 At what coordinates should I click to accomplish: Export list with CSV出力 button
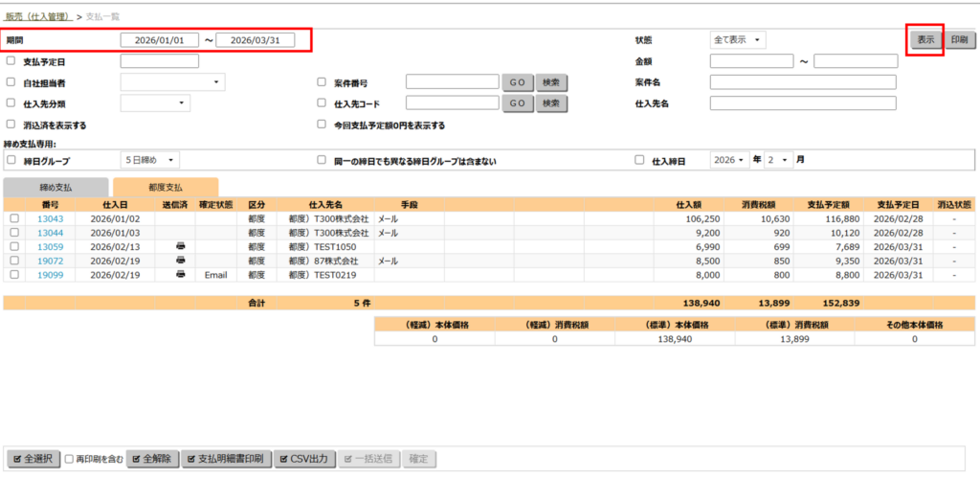(x=305, y=459)
